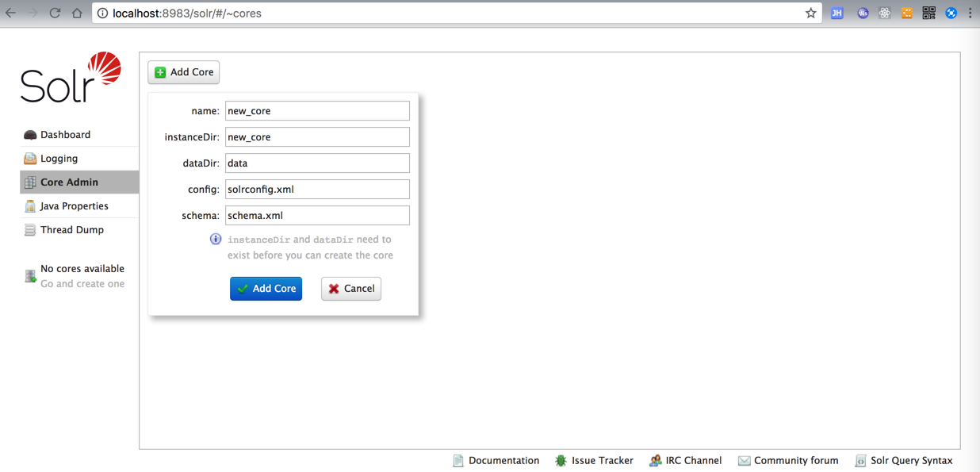Click the Logging notepad icon
The height and width of the screenshot is (472, 980).
click(30, 159)
